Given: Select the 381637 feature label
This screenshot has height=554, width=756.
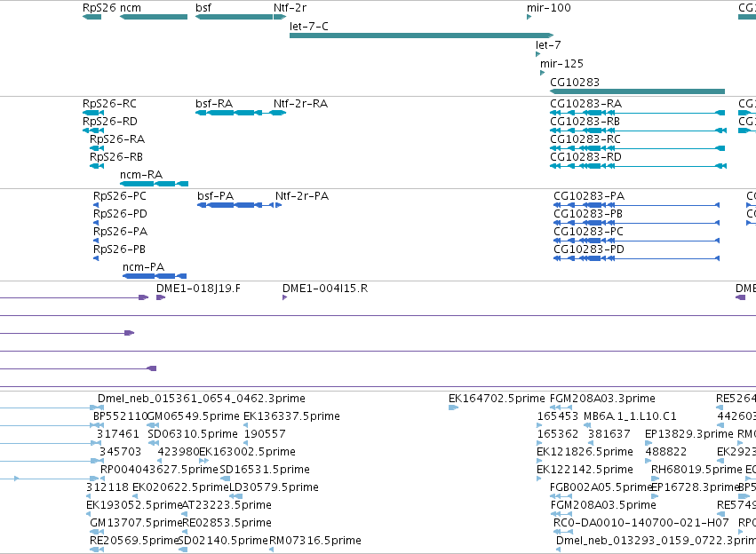Looking at the screenshot, I should click(609, 434).
